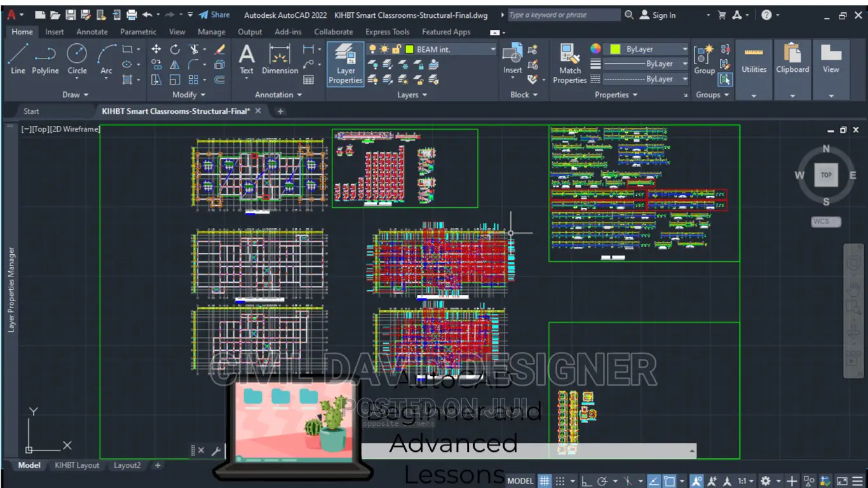Open the lineweight ByLayer dropdown
868x488 pixels.
(x=685, y=64)
